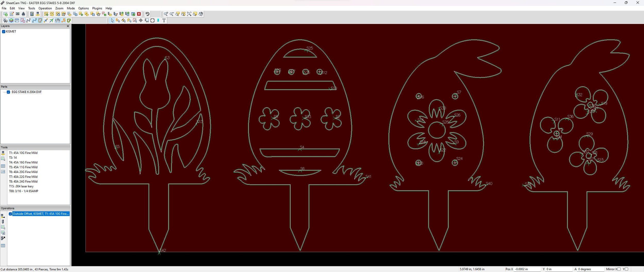Select tool T7: 40A 22G Fine Mild
This screenshot has width=644, height=272.
(23, 177)
